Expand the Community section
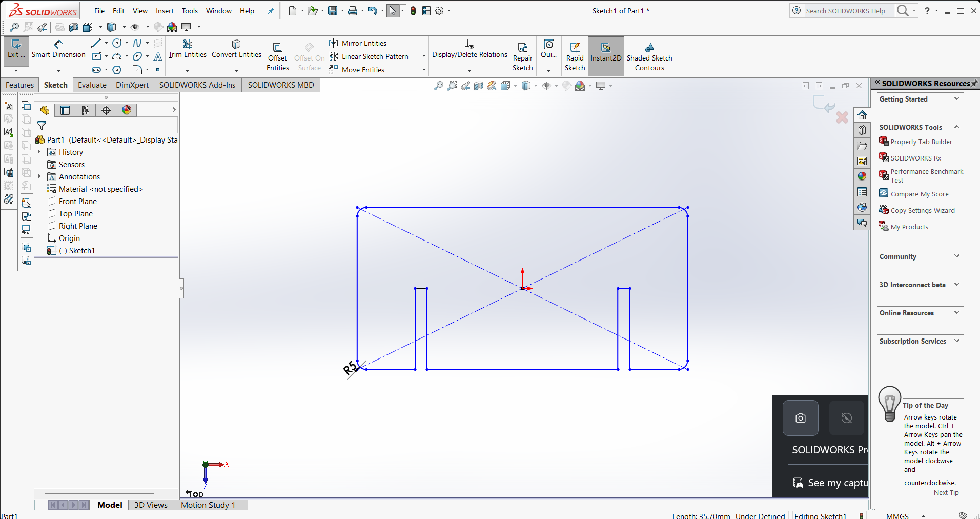 point(957,256)
